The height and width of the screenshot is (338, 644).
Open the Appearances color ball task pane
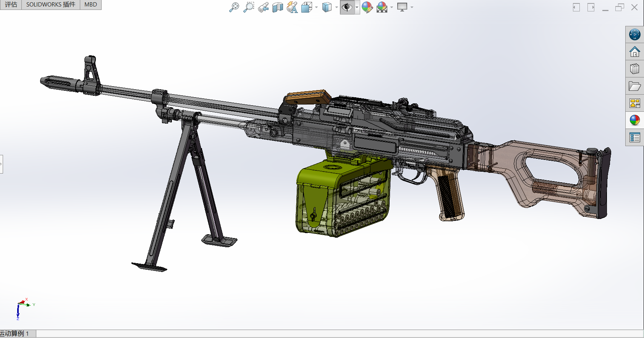(635, 121)
